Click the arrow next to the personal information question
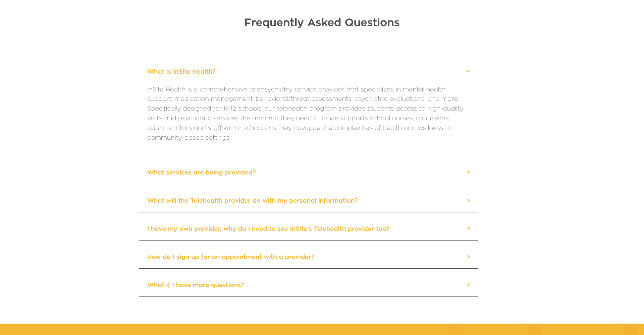The width and height of the screenshot is (644, 335). coord(469,200)
